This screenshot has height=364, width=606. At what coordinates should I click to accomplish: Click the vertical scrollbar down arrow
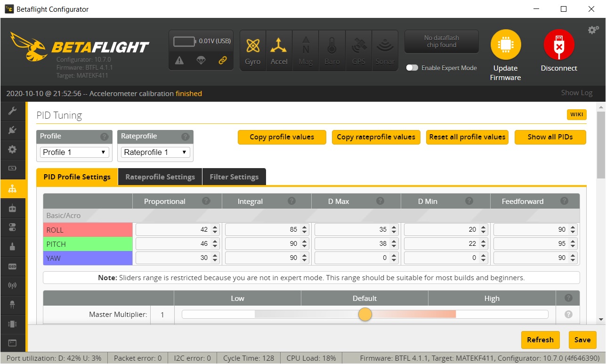601,319
